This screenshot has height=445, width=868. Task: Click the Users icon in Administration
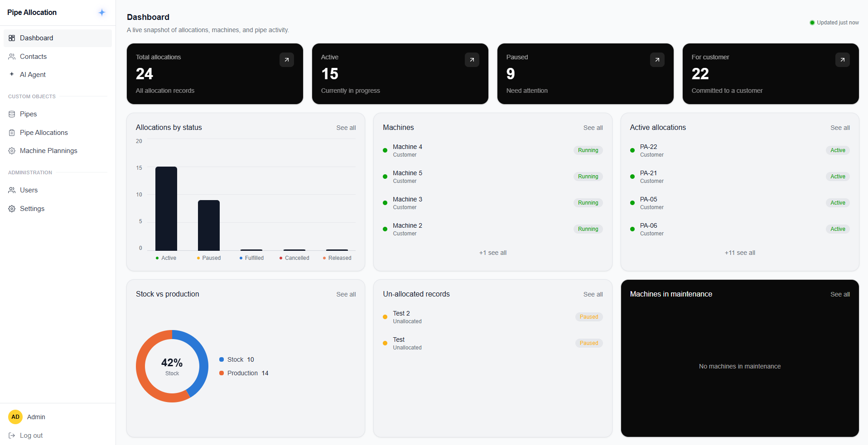coord(12,190)
